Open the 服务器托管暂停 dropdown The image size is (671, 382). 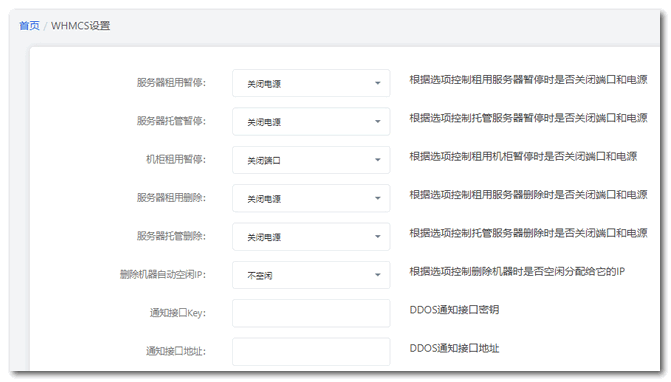(311, 121)
